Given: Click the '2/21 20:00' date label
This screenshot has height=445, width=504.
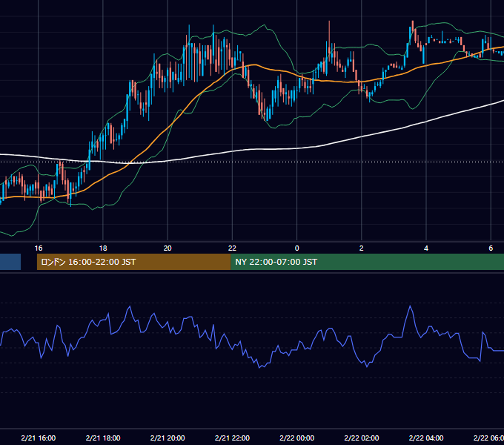Looking at the screenshot, I should point(168,438).
